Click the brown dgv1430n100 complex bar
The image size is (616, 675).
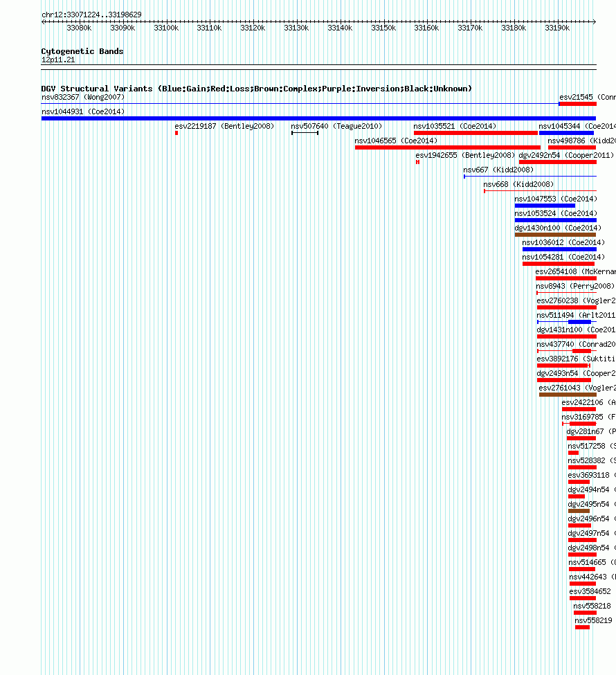pyautogui.click(x=555, y=235)
